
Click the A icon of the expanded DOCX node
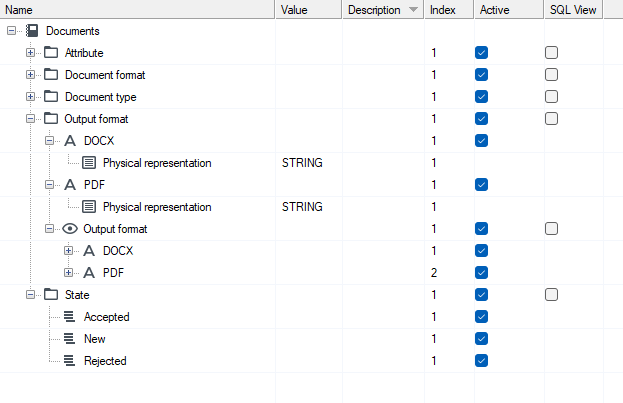point(70,141)
